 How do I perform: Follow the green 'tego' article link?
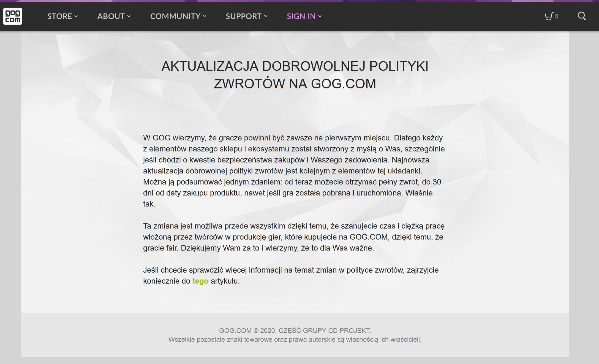(x=200, y=281)
